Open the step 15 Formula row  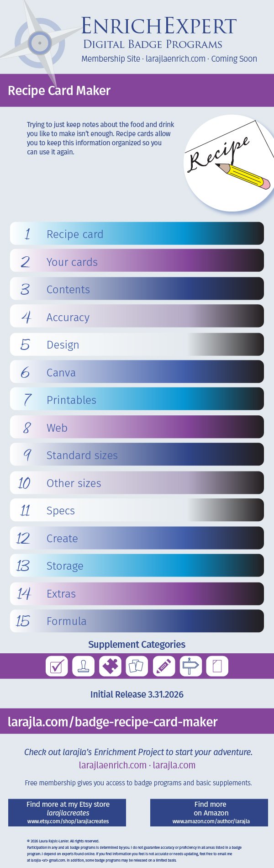click(x=137, y=621)
